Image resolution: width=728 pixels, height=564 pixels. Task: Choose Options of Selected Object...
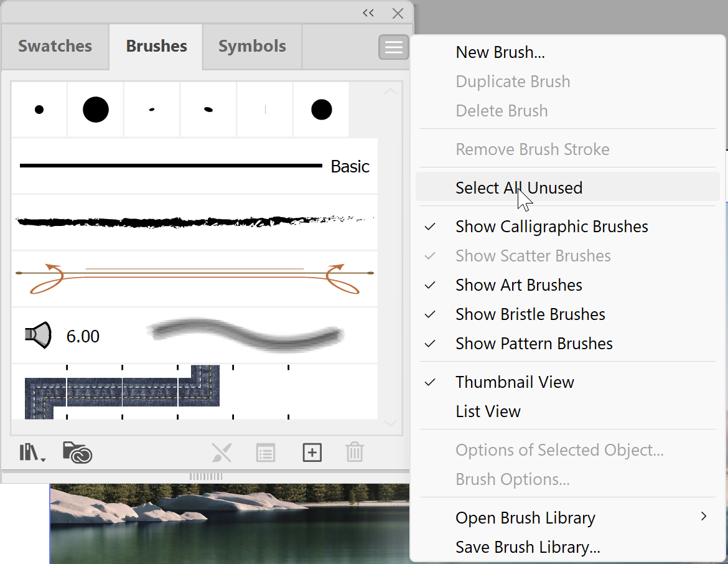point(567,449)
